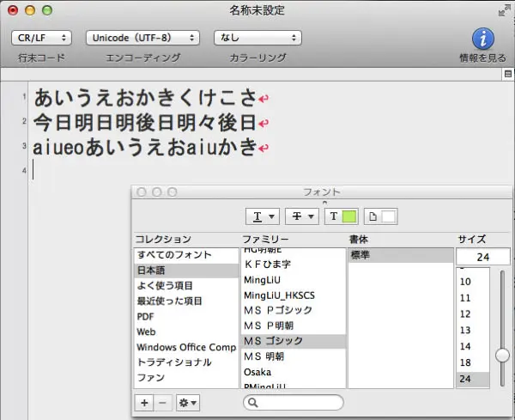Open the strikethrough style menu
This screenshot has height=420, width=515.
click(302, 216)
